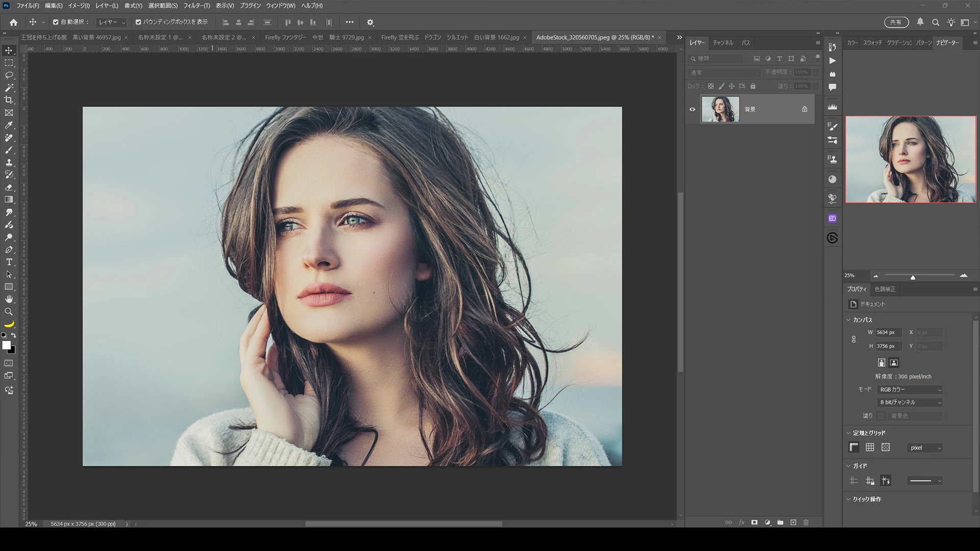The width and height of the screenshot is (980, 551).
Task: Click the foreground color swatch
Action: (7, 345)
